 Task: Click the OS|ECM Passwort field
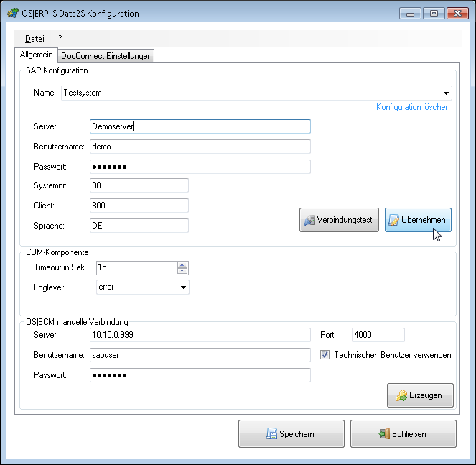pos(200,375)
